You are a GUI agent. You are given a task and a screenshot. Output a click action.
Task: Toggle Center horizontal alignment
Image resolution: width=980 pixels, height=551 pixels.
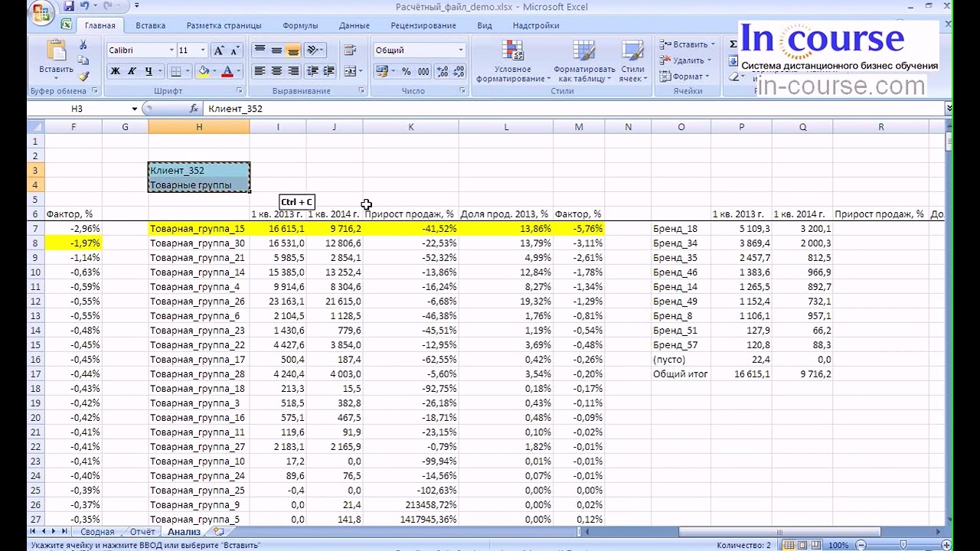276,71
